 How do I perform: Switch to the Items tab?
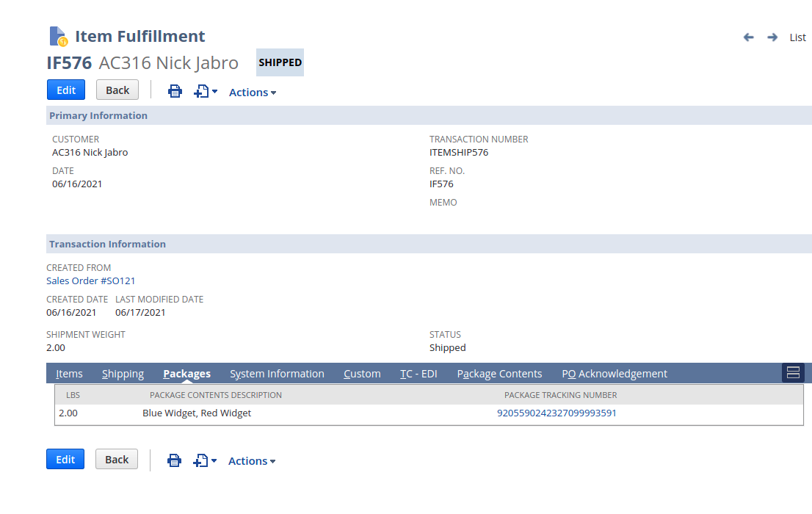[x=69, y=374]
